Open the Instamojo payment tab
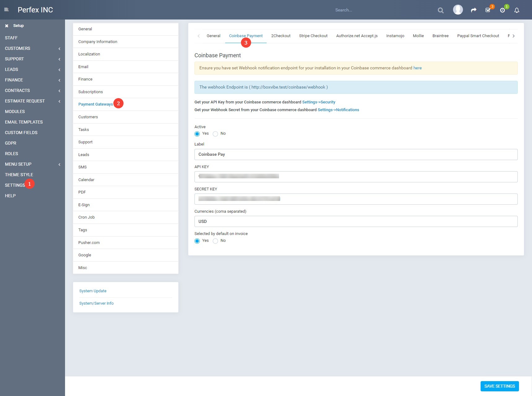532x396 pixels. point(395,36)
